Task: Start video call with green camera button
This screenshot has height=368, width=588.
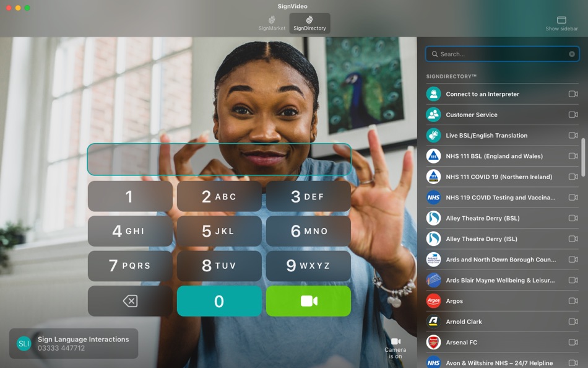Action: pyautogui.click(x=308, y=301)
